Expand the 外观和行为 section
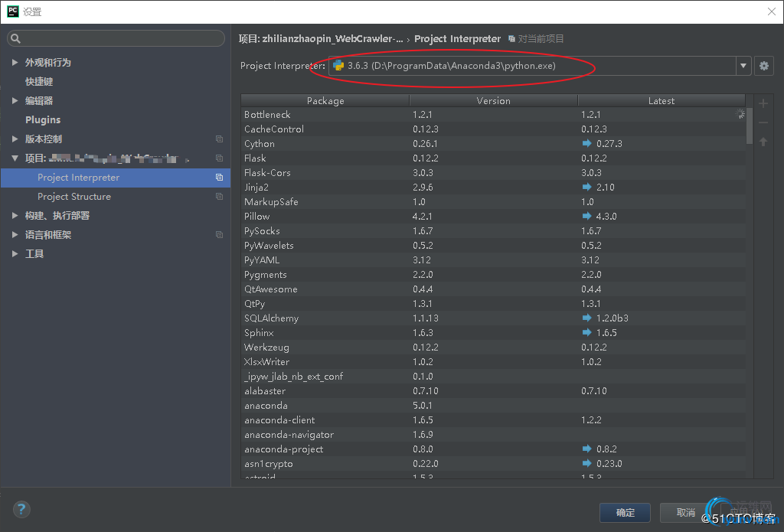The image size is (784, 532). [15, 63]
